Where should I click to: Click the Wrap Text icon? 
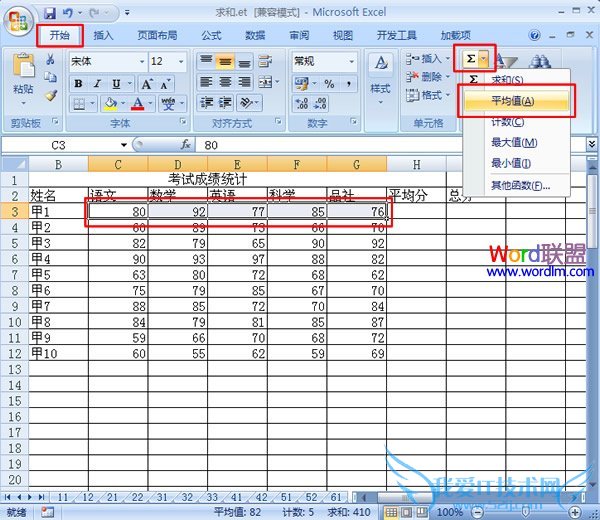pos(265,60)
